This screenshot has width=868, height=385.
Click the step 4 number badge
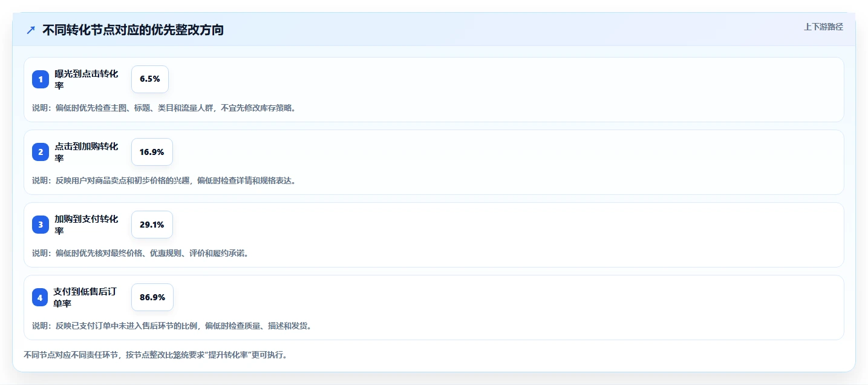[40, 297]
